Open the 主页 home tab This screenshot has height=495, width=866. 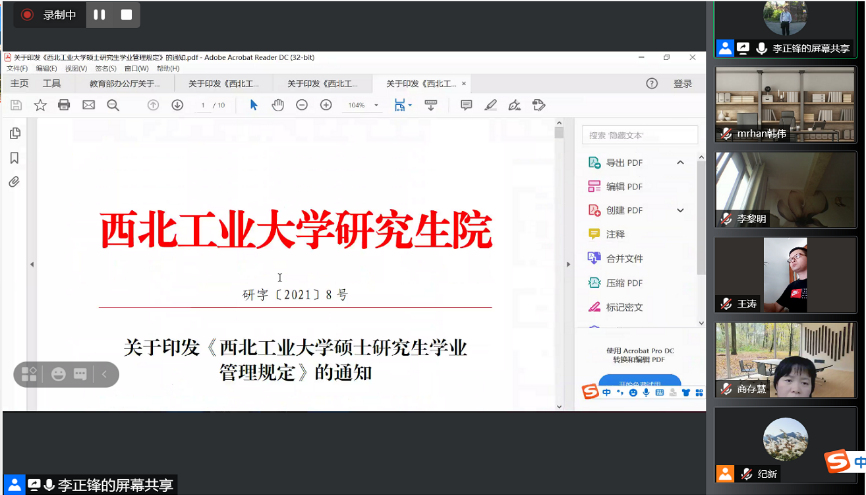click(x=19, y=84)
